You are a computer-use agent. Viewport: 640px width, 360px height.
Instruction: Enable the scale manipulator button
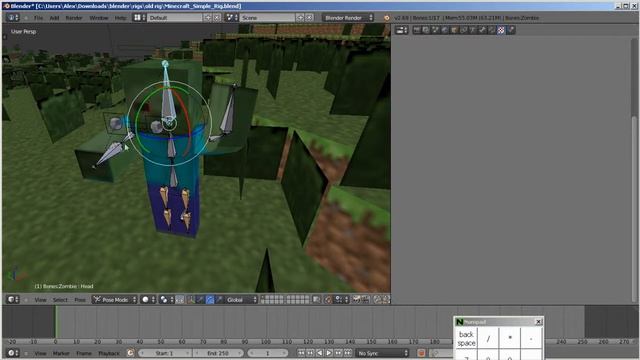click(219, 300)
